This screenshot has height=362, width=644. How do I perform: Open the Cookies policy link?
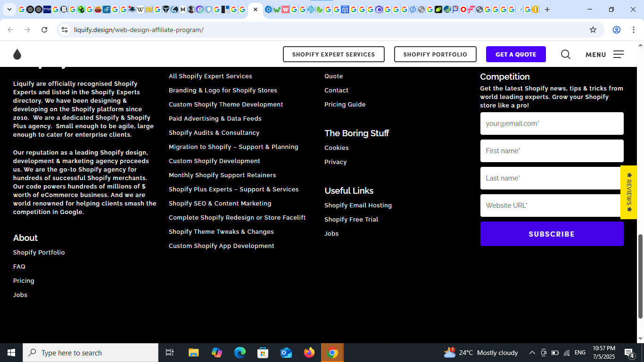coord(337,148)
